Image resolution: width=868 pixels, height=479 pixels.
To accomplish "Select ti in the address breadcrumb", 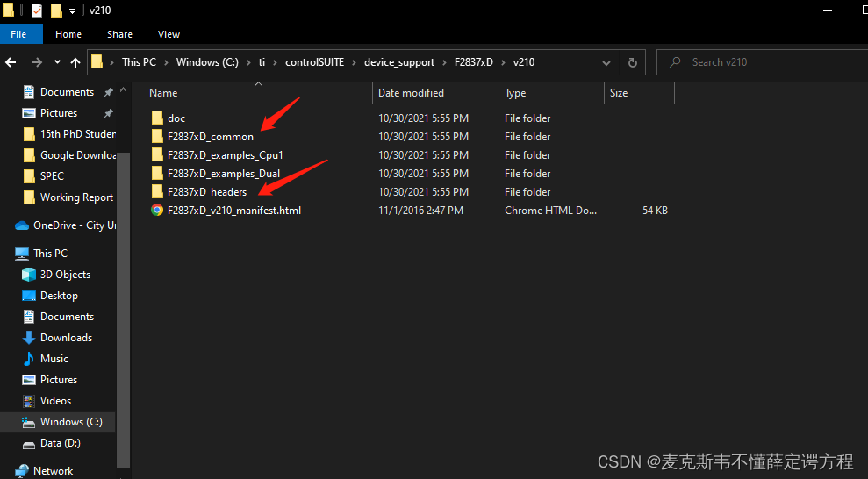I will tap(262, 62).
